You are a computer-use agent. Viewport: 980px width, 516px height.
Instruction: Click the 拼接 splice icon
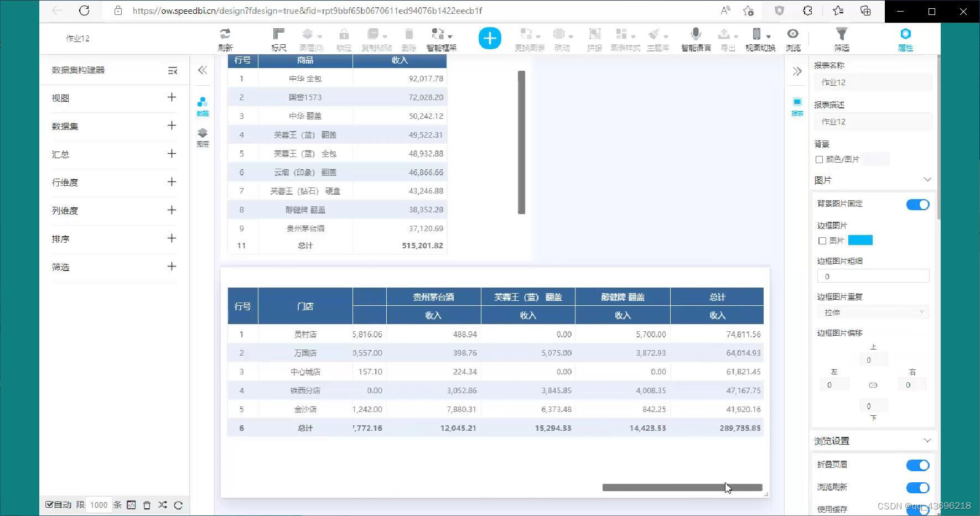pos(594,34)
